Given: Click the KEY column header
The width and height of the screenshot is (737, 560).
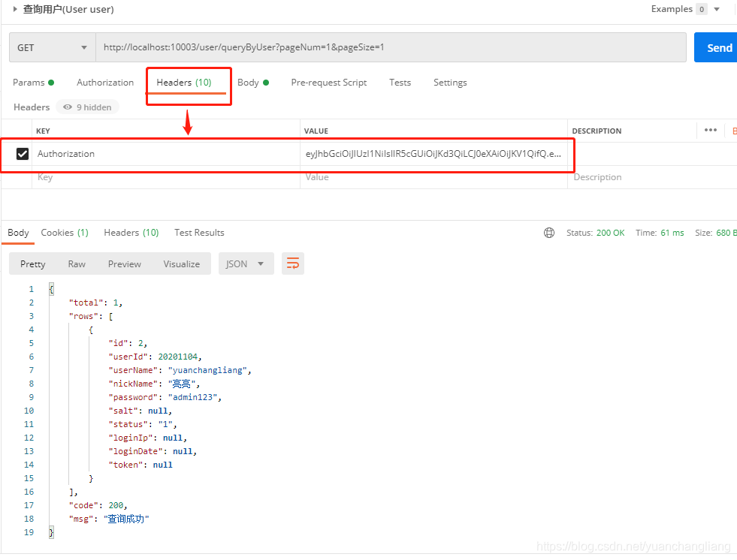Looking at the screenshot, I should coord(43,131).
